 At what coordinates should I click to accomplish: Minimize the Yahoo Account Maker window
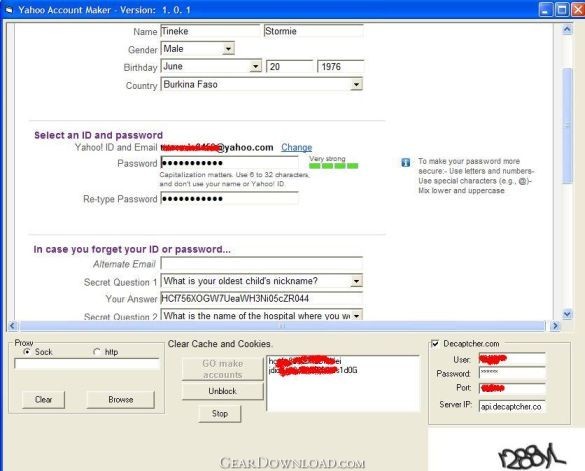(x=545, y=10)
